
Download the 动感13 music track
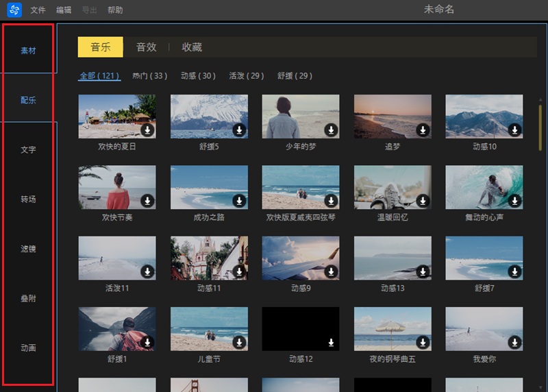pos(423,271)
